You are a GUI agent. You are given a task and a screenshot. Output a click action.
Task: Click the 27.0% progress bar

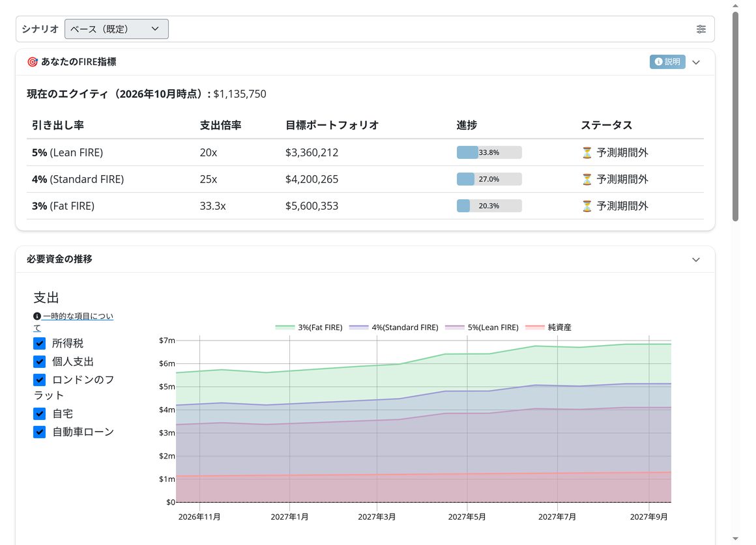pyautogui.click(x=489, y=179)
